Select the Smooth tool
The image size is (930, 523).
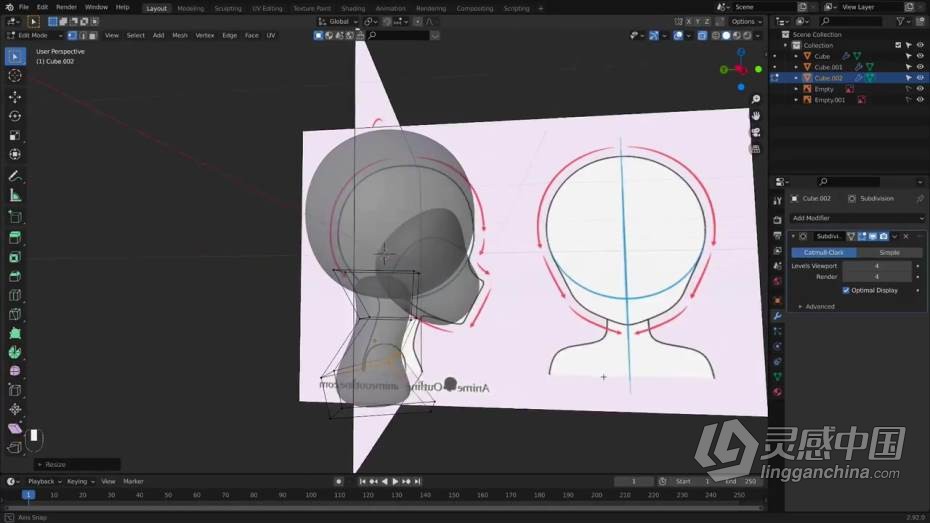15,371
